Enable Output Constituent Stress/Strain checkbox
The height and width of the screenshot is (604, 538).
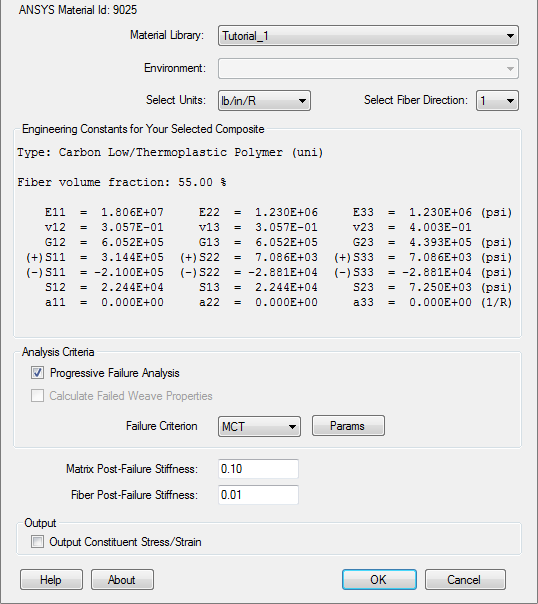37,542
